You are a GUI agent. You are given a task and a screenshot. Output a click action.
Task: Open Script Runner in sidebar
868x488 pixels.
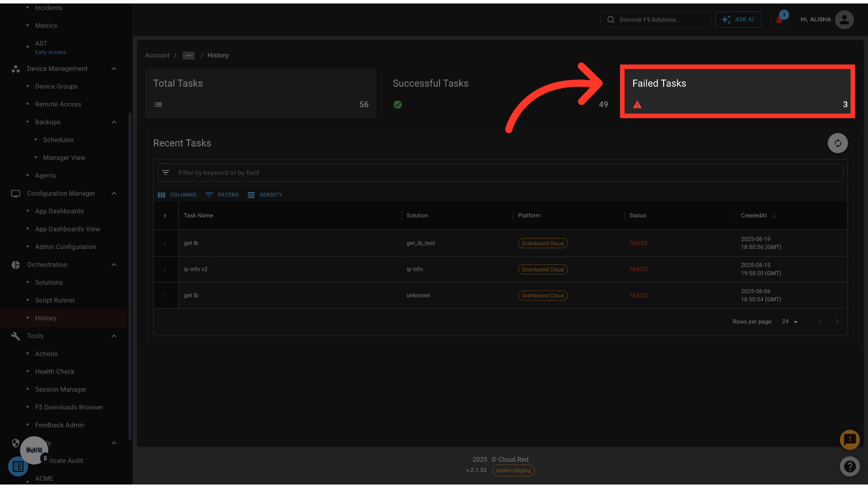point(55,300)
